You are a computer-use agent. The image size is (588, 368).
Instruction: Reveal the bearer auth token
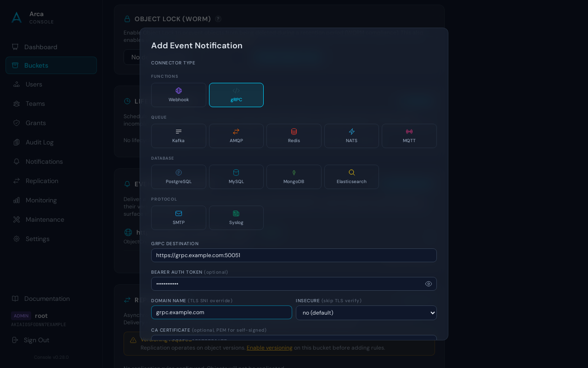pyautogui.click(x=429, y=284)
